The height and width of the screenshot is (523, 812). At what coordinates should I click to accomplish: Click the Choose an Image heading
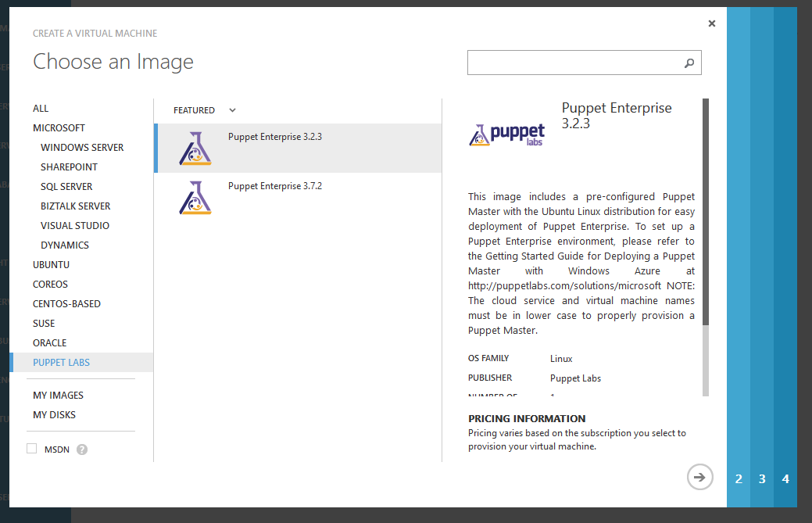click(x=113, y=62)
